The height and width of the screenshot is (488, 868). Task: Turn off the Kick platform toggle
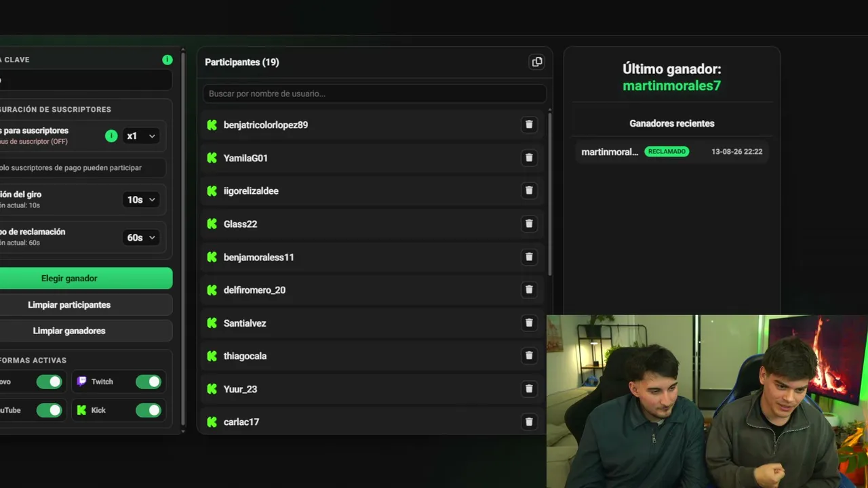[x=149, y=410]
